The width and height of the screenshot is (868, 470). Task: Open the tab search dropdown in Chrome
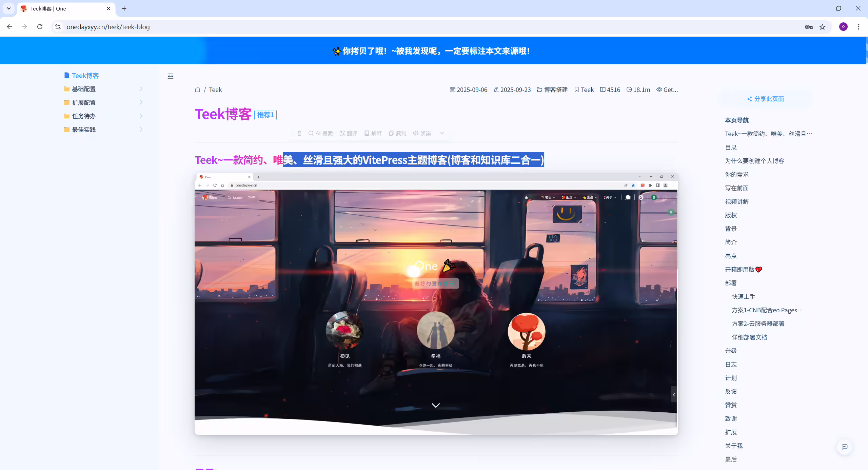pos(9,8)
